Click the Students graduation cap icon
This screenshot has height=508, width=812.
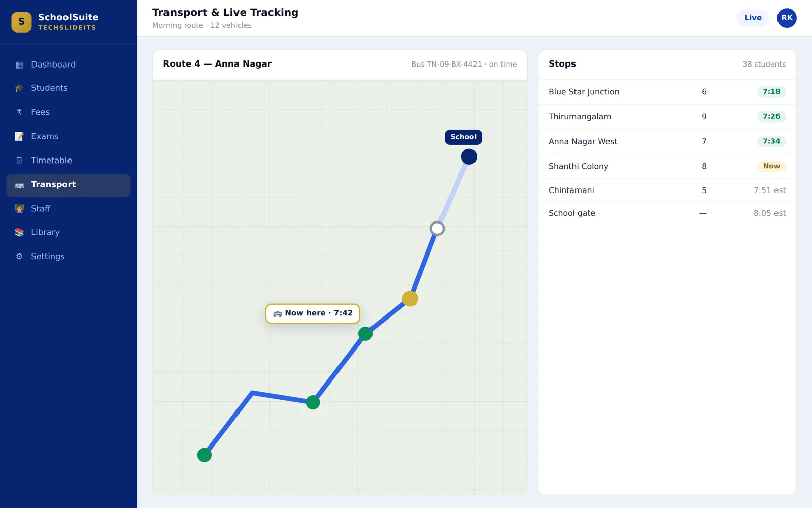pyautogui.click(x=19, y=88)
